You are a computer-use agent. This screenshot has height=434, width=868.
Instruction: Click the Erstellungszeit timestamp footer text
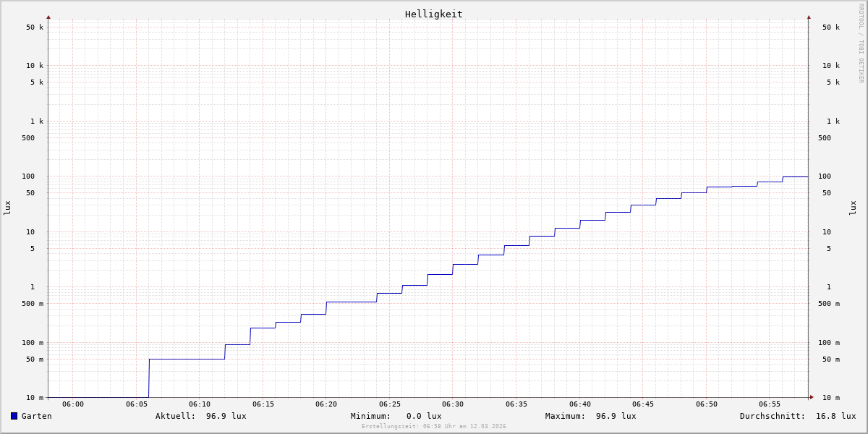pyautogui.click(x=434, y=427)
